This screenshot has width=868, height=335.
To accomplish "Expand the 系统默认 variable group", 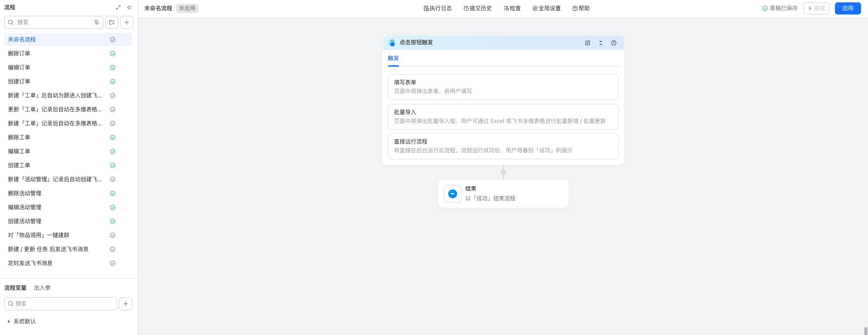I will pos(9,321).
